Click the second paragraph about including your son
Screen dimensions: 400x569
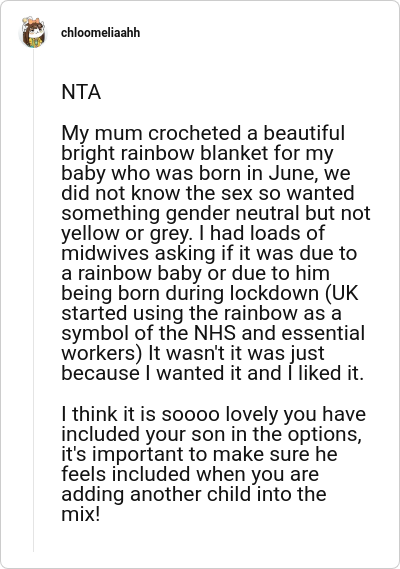tap(213, 464)
